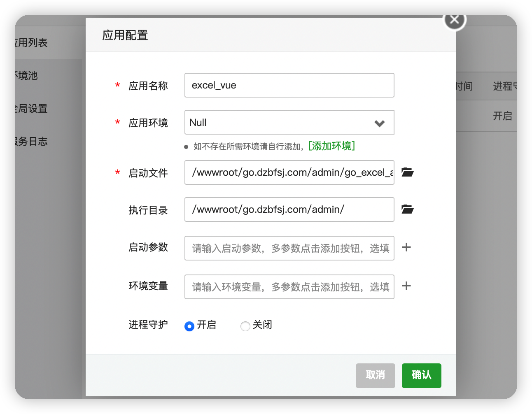
Task: Click the 取消 button
Action: tap(376, 375)
